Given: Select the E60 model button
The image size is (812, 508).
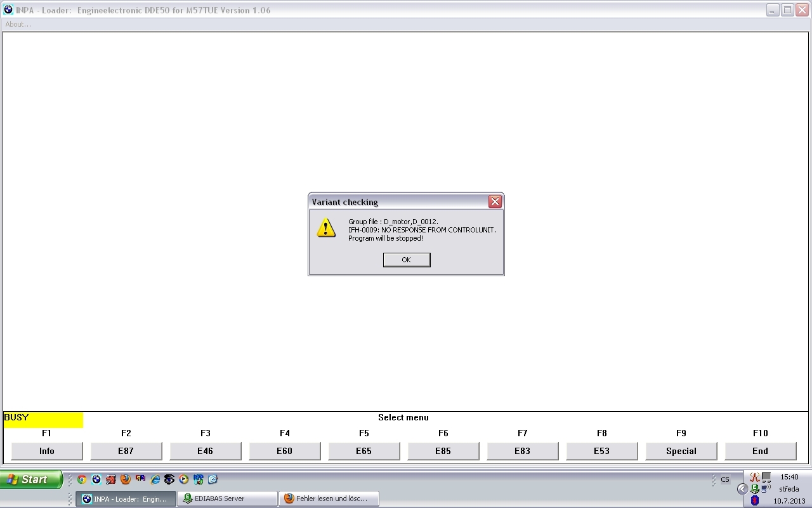Looking at the screenshot, I should (284, 451).
